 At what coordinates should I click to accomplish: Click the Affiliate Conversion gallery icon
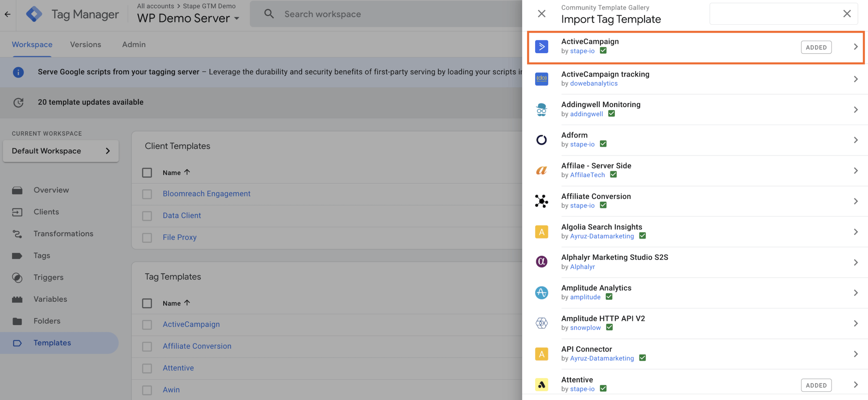[x=542, y=201]
